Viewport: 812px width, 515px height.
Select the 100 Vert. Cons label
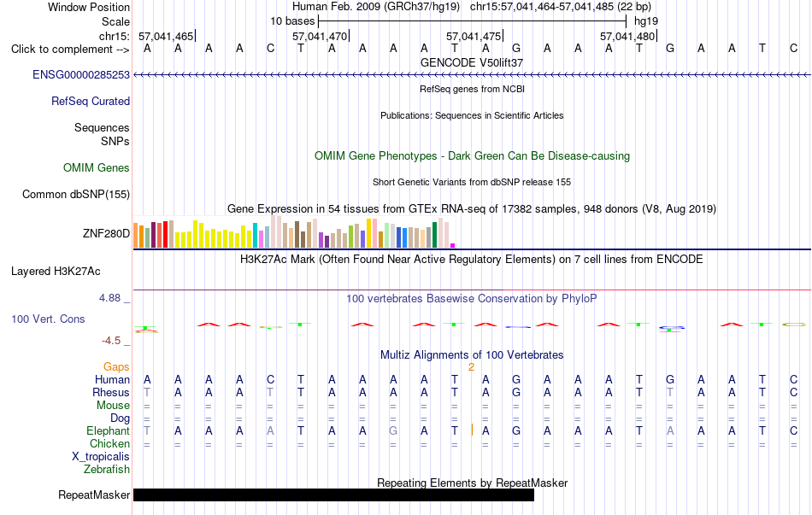coord(48,319)
